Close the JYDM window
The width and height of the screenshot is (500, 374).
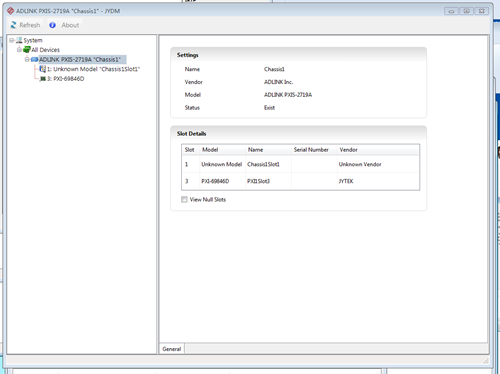point(482,11)
